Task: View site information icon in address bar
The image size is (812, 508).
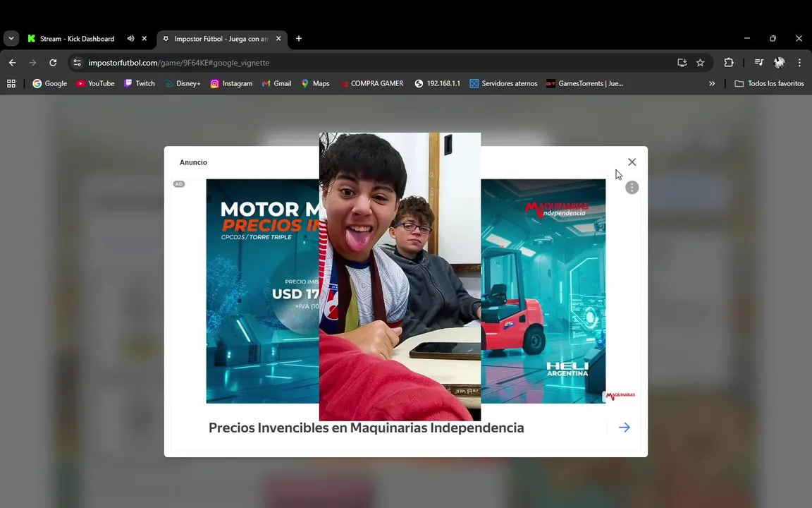Action: (x=77, y=63)
